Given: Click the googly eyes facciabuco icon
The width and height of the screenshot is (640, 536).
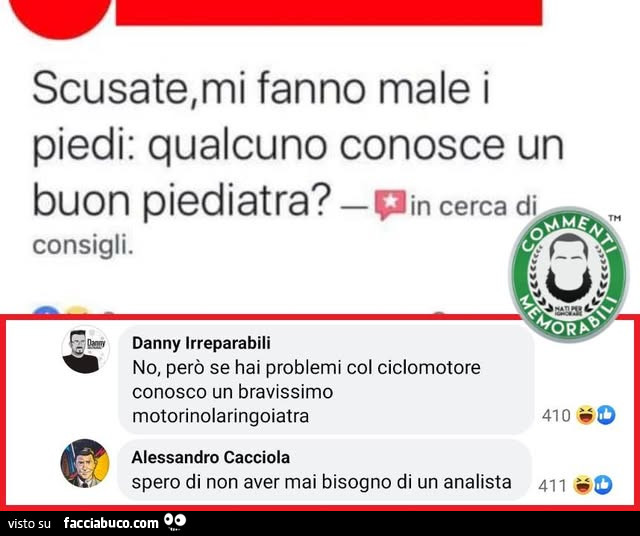Looking at the screenshot, I should point(175,521).
